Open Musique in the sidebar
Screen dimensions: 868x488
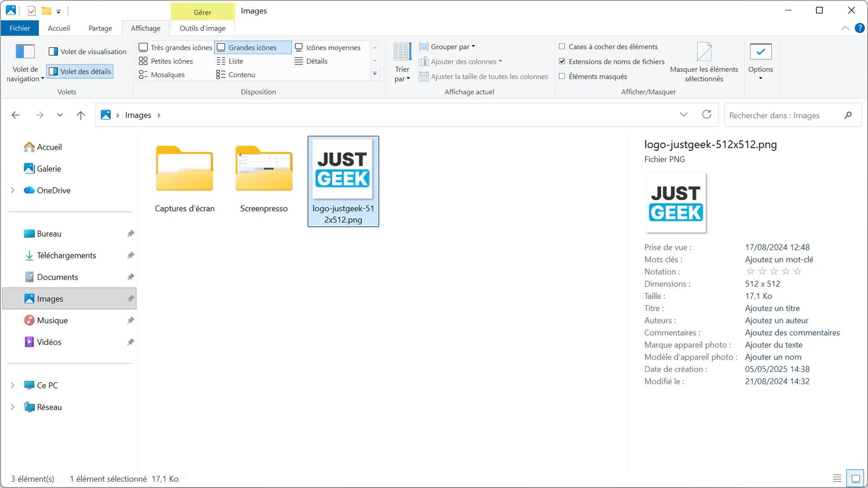click(x=52, y=320)
